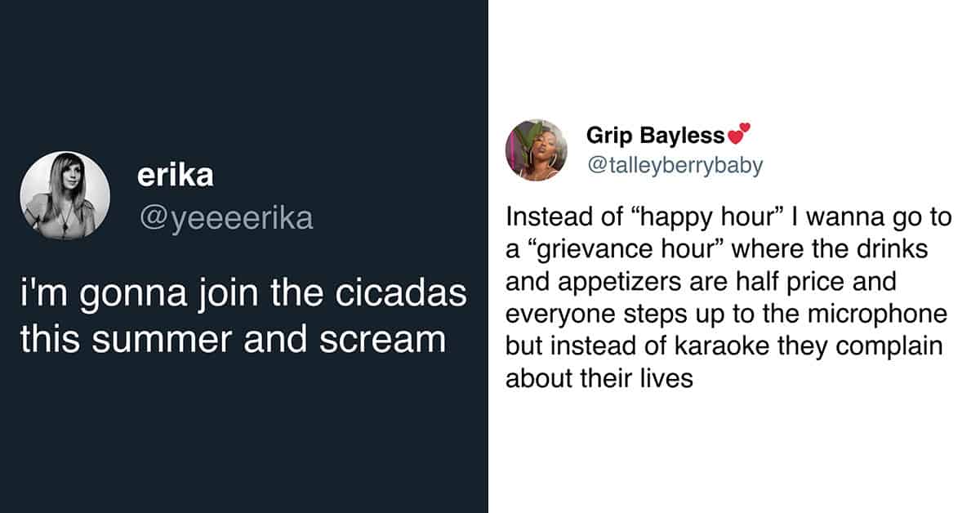Open the @talleyberrybaby handle
This screenshot has width=980, height=513.
pos(675,165)
